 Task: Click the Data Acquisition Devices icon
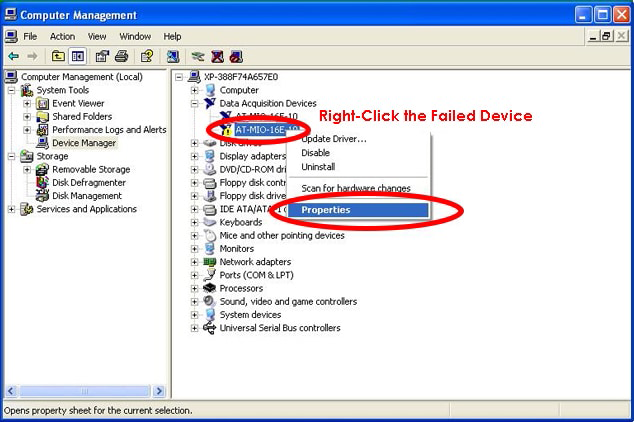tap(210, 103)
